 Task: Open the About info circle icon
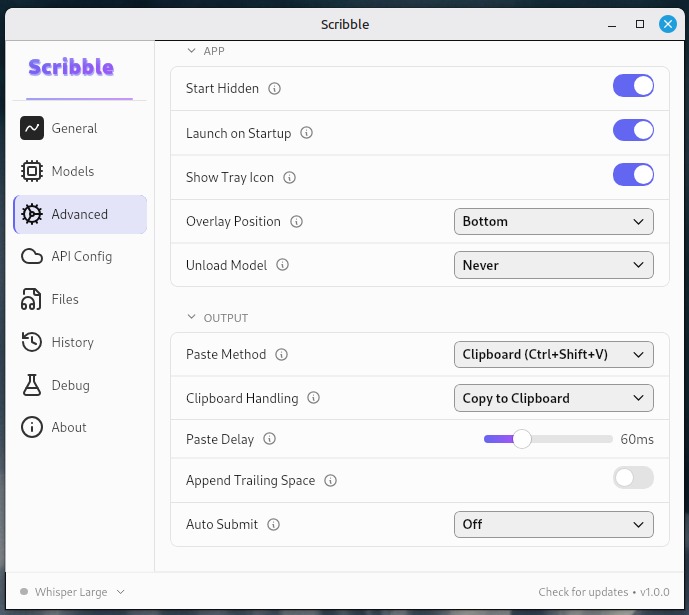[32, 427]
